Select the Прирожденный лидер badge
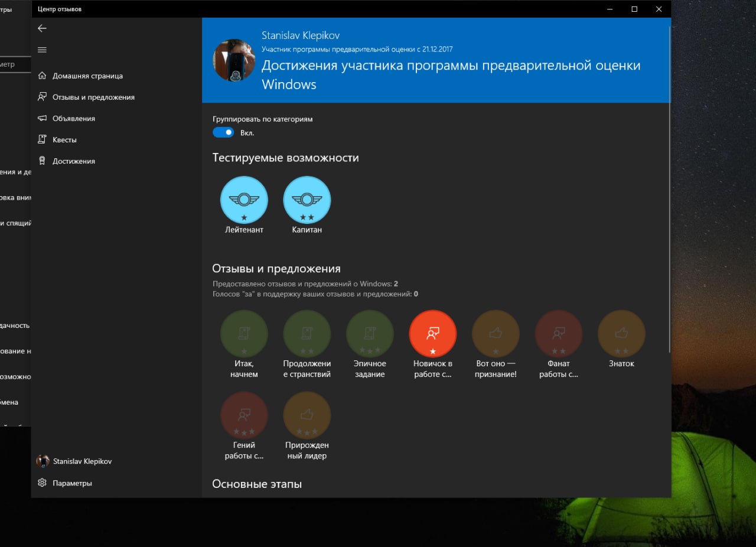The height and width of the screenshot is (547, 756). point(307,426)
